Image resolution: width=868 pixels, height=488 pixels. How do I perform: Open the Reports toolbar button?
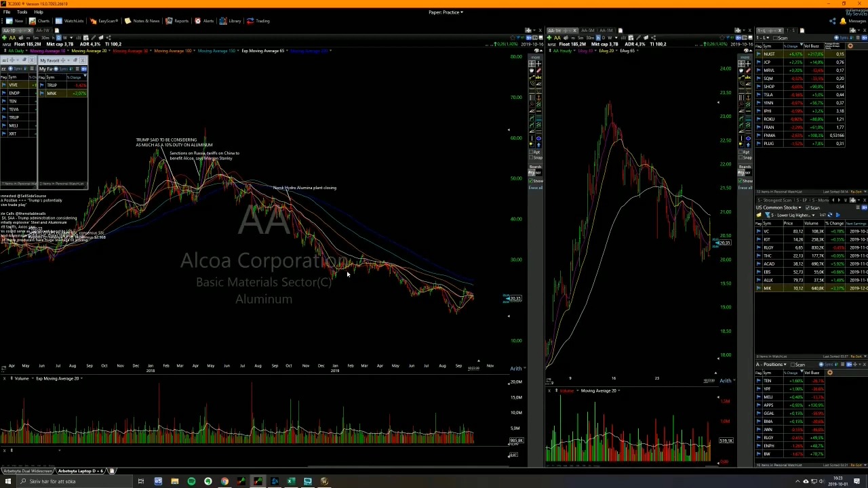point(178,20)
